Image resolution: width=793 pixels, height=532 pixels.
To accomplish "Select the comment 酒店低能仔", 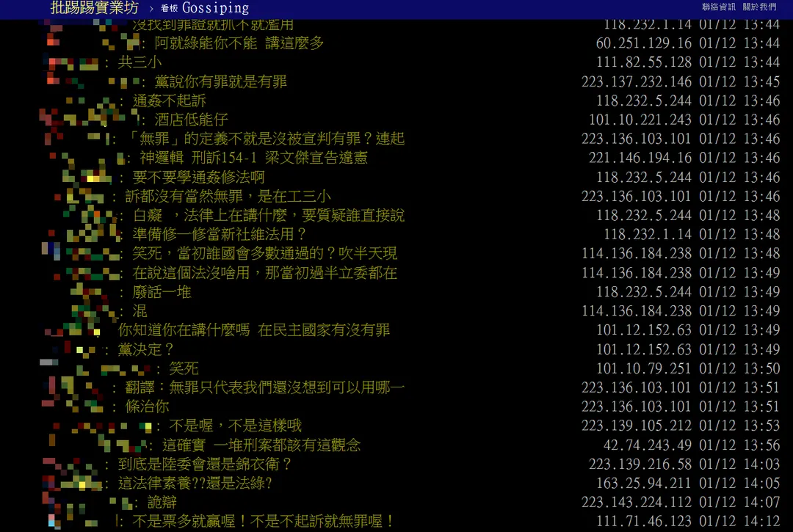I will pos(191,120).
